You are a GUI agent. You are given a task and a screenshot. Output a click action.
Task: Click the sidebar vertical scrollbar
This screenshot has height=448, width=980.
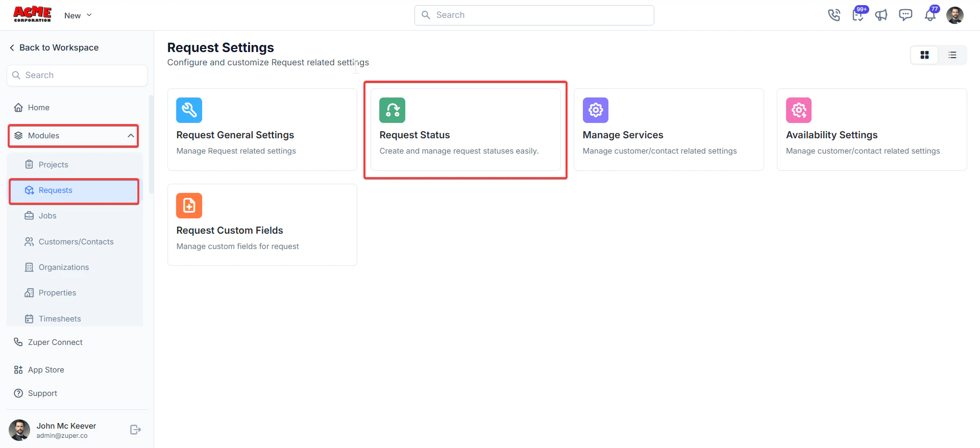pos(151,144)
